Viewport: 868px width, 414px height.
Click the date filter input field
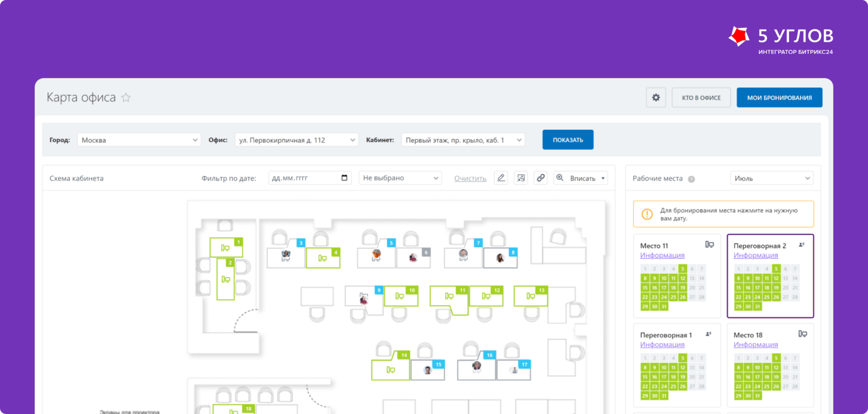point(310,178)
